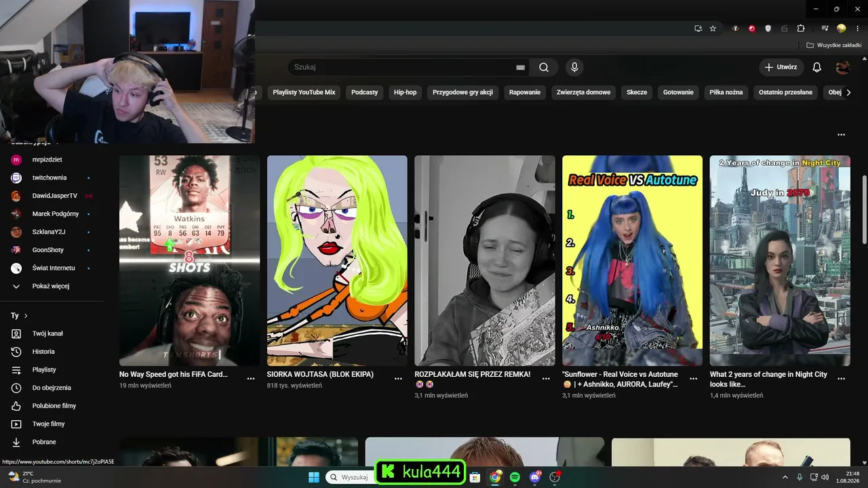The width and height of the screenshot is (868, 488).
Task: Open the media controls icon in the browser toolbar
Action: pyautogui.click(x=825, y=28)
